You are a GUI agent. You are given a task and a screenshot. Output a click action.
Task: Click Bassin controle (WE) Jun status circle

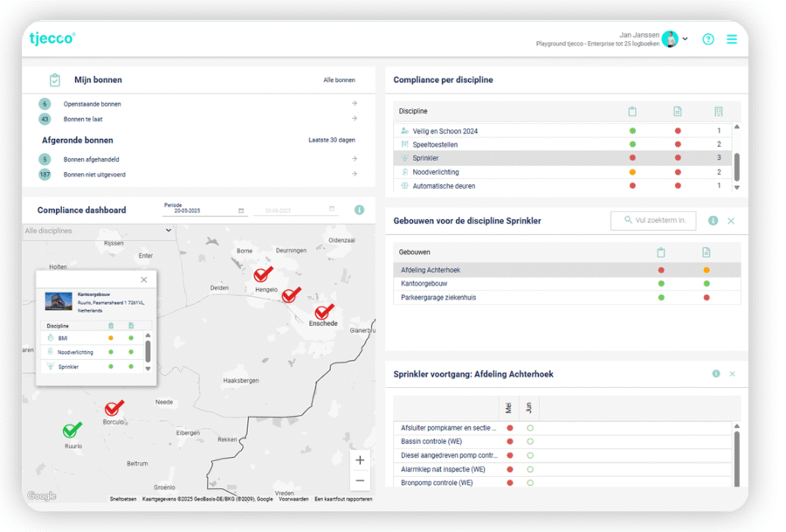coord(530,441)
